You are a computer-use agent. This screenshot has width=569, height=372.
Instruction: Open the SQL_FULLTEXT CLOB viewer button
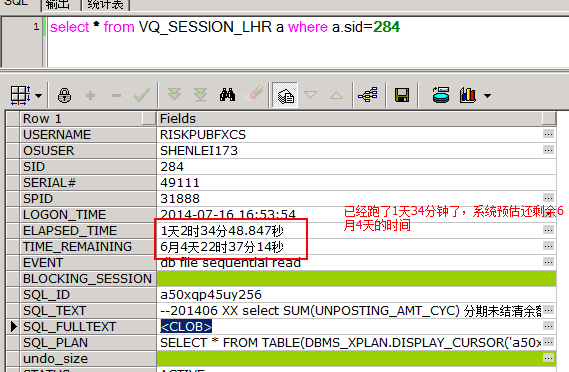[548, 326]
